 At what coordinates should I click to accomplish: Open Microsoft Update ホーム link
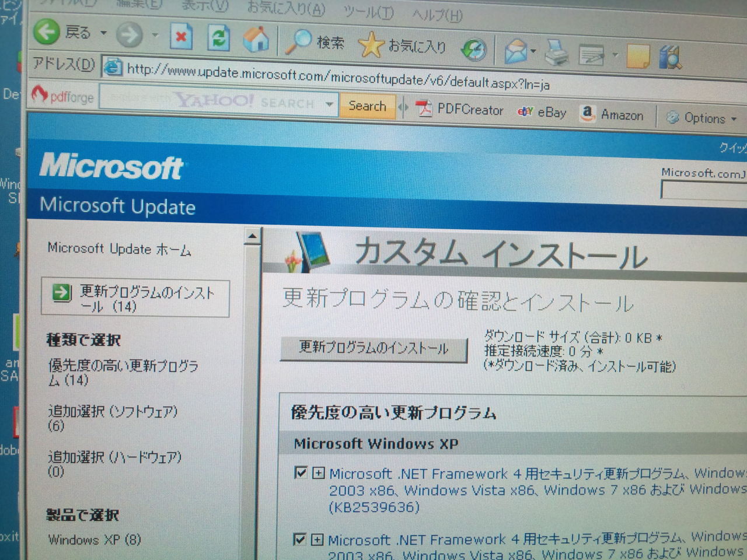coord(119,249)
